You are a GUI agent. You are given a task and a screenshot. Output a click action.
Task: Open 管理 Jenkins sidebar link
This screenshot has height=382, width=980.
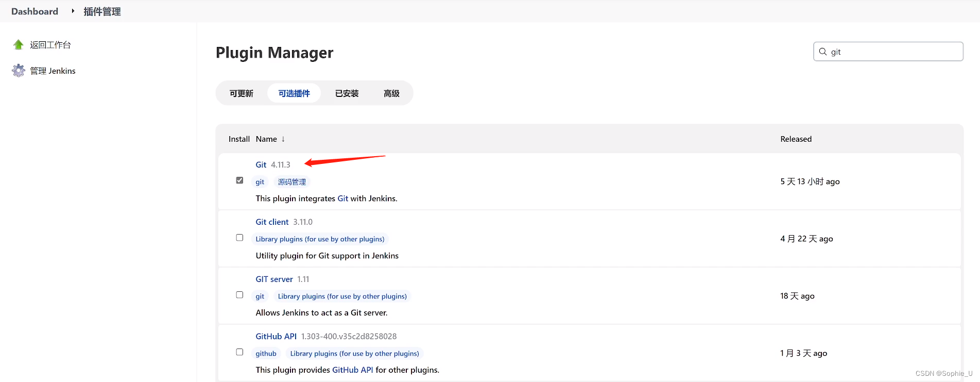tap(53, 71)
